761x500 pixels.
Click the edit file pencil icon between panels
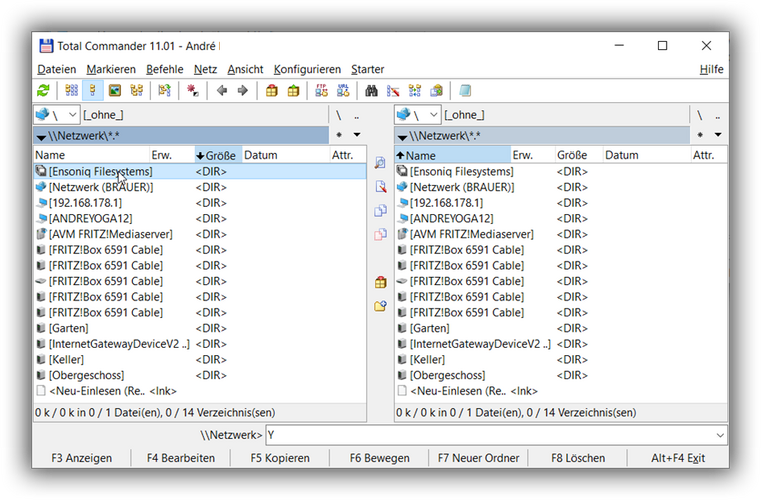[380, 187]
